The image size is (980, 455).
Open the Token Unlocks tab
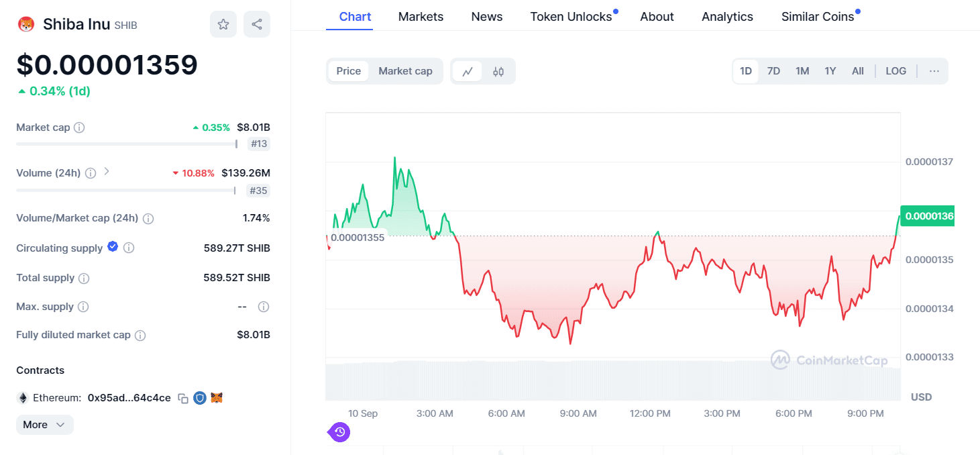click(571, 16)
